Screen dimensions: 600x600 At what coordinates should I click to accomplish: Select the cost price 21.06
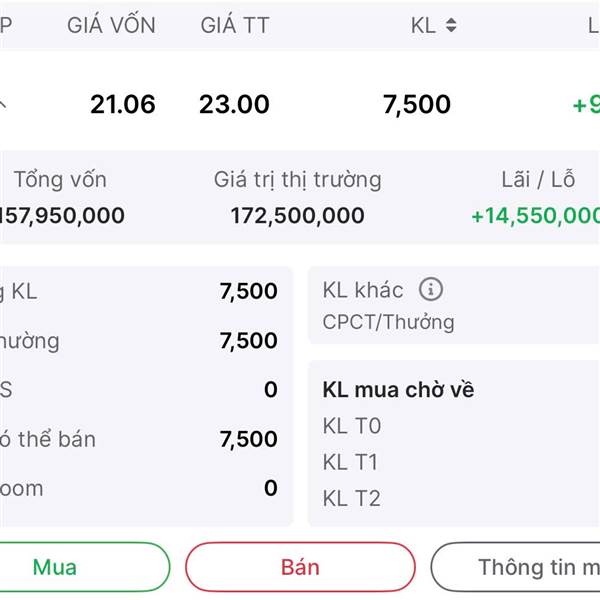pos(122,104)
